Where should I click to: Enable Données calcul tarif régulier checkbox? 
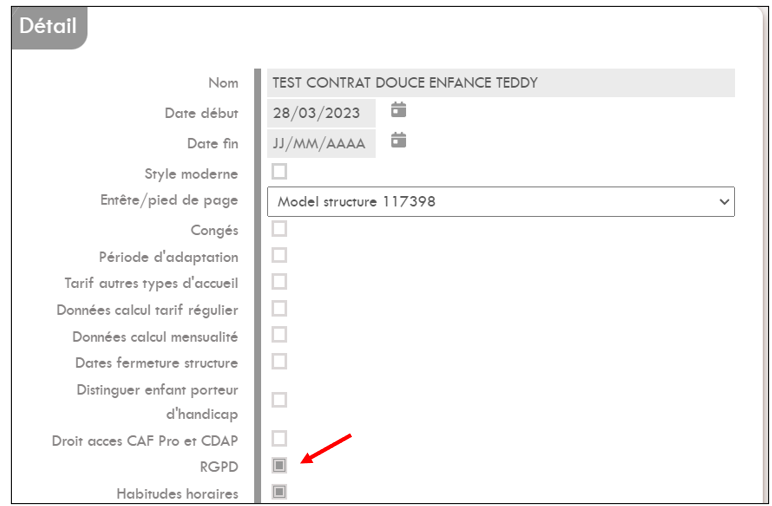pos(279,309)
